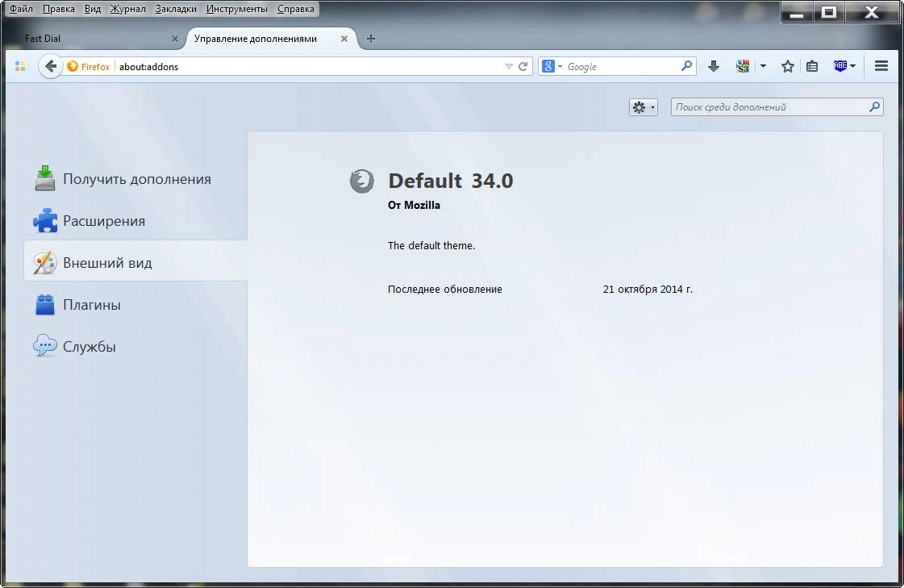Image resolution: width=904 pixels, height=588 pixels.
Task: Open a new tab with plus button
Action: (x=371, y=39)
